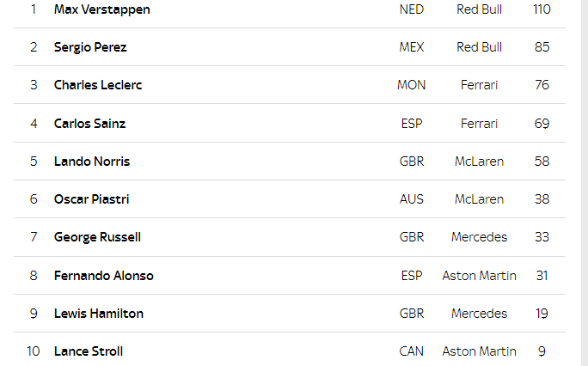Click the MON nationality code
This screenshot has width=588, height=366.
[412, 85]
